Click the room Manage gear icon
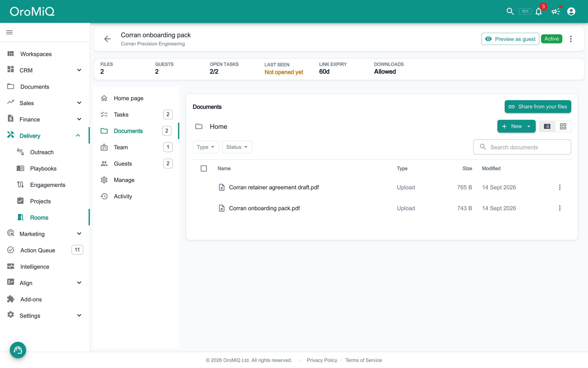The width and height of the screenshot is (588, 368). (x=104, y=180)
